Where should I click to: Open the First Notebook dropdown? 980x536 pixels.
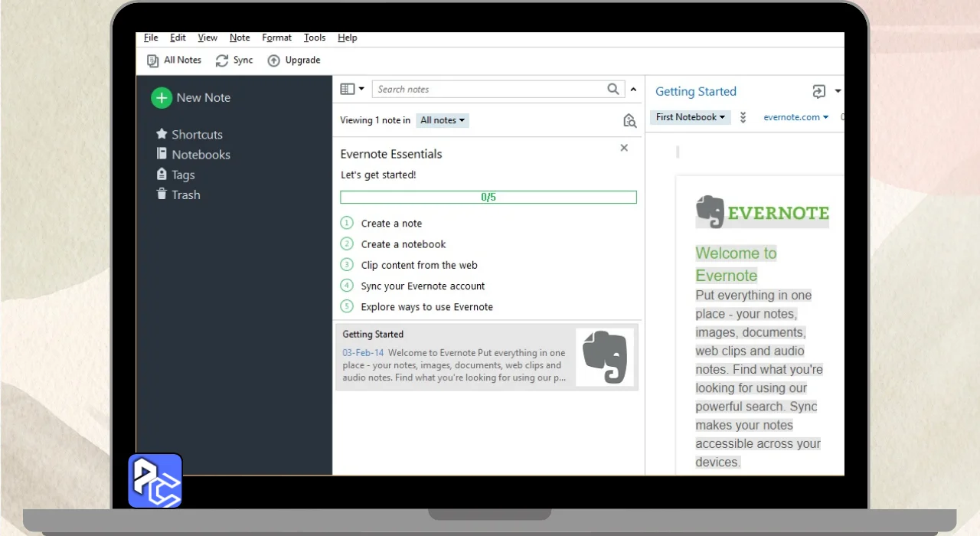tap(690, 117)
